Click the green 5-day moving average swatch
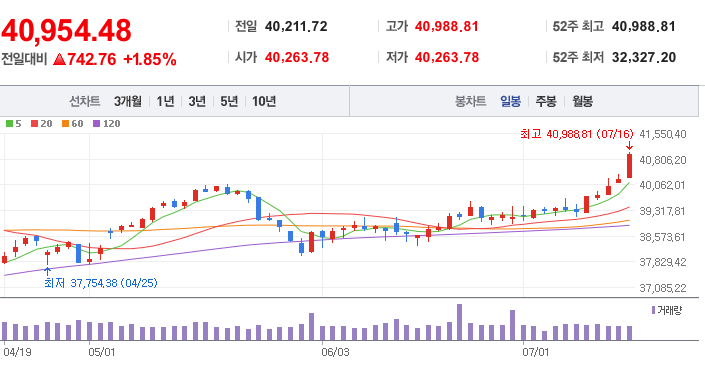The image size is (705, 365). 9,124
